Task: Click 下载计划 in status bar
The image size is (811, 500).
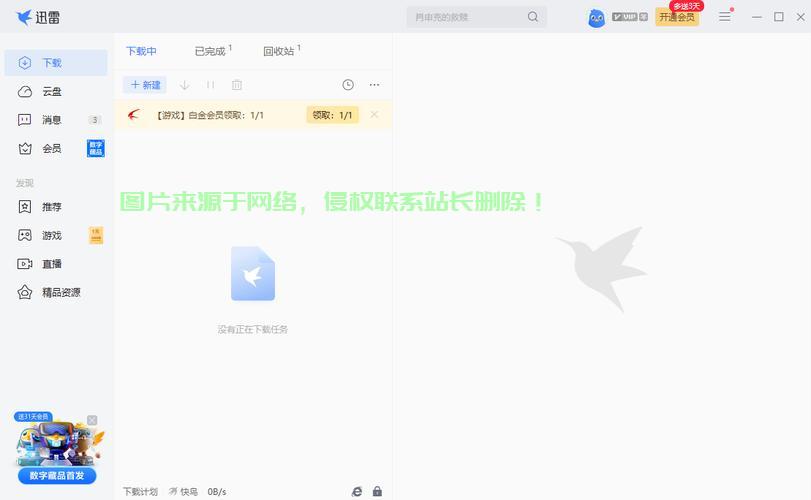Action: point(140,492)
